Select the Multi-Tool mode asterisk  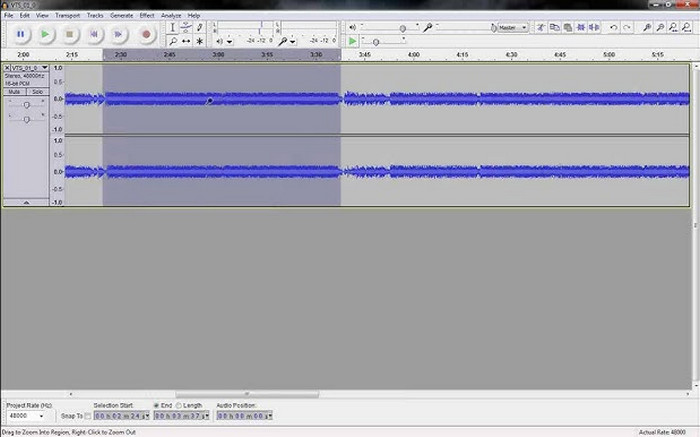pyautogui.click(x=200, y=41)
